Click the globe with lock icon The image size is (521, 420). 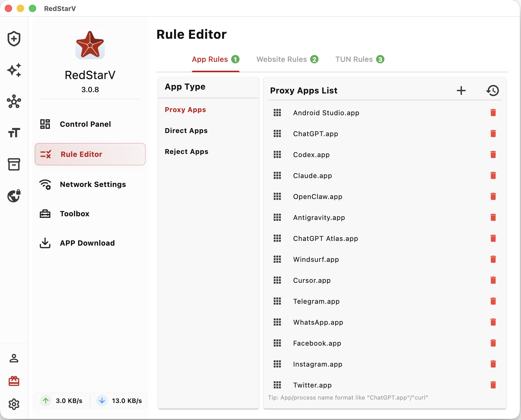(x=14, y=196)
